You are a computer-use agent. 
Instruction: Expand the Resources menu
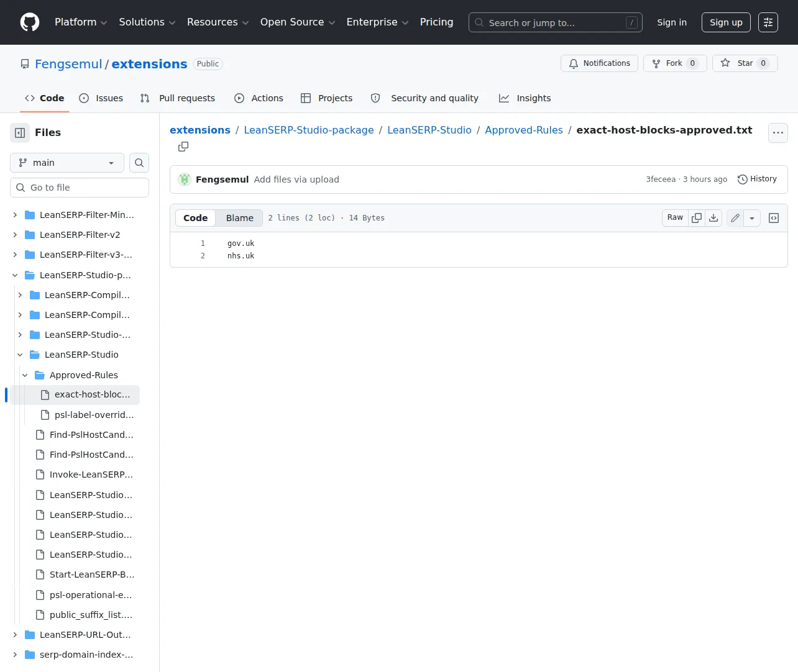(218, 22)
